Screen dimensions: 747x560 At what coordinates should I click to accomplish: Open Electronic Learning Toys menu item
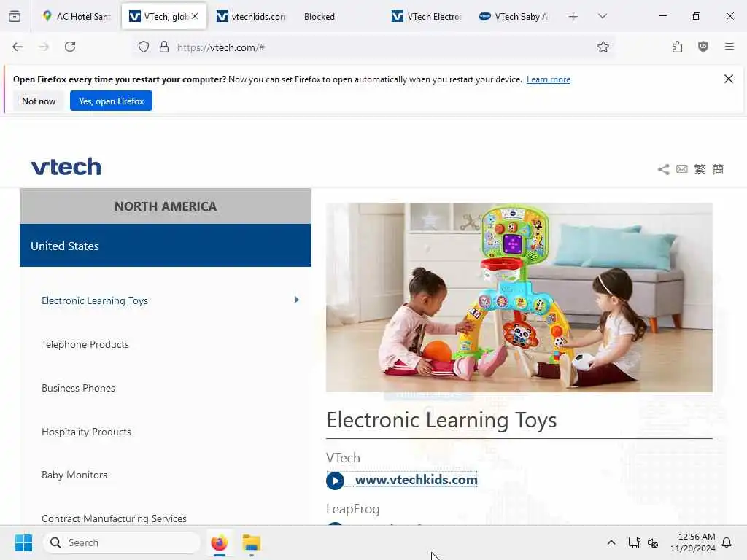tap(95, 300)
